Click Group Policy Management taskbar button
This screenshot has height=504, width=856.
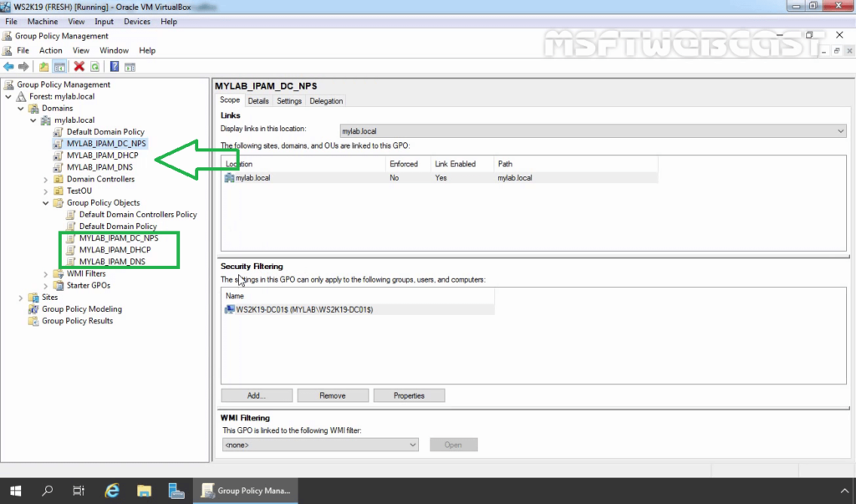point(245,491)
